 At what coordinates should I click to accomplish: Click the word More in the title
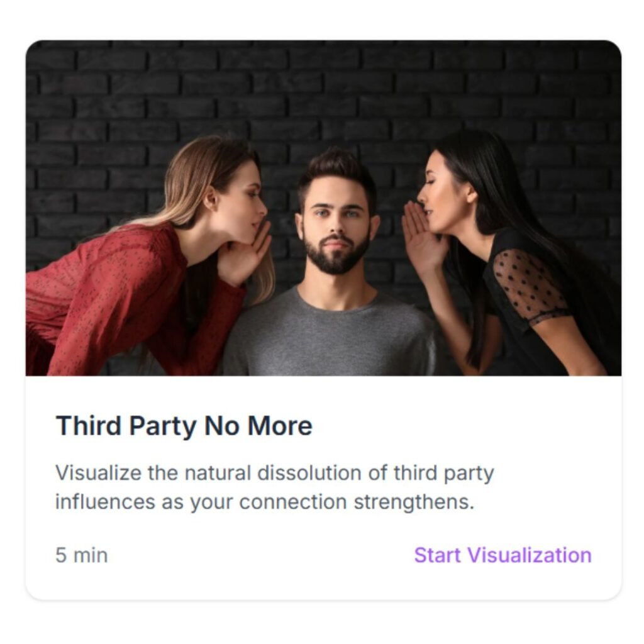click(280, 426)
